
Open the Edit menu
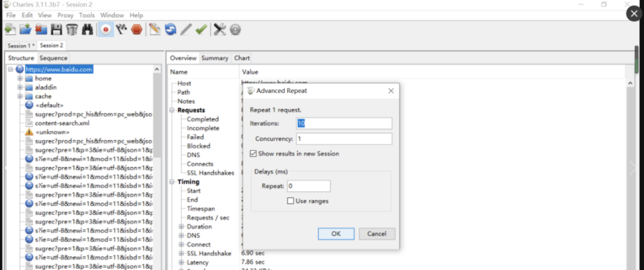(27, 15)
